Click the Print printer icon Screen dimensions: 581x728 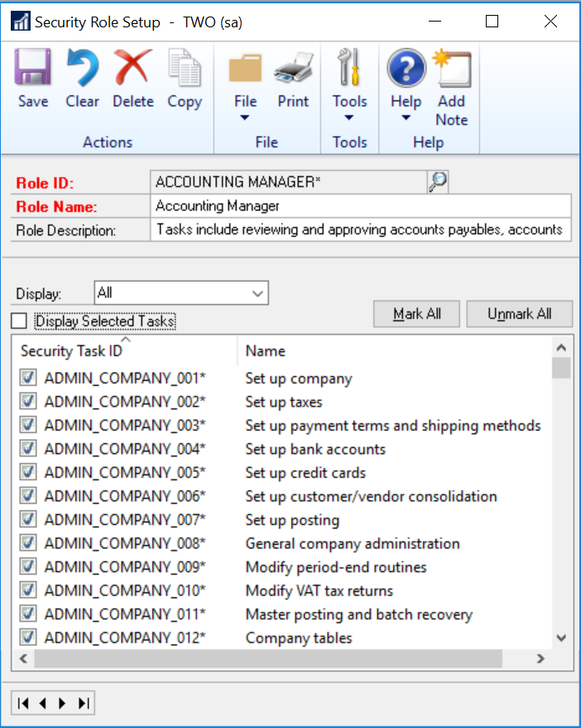[x=293, y=67]
